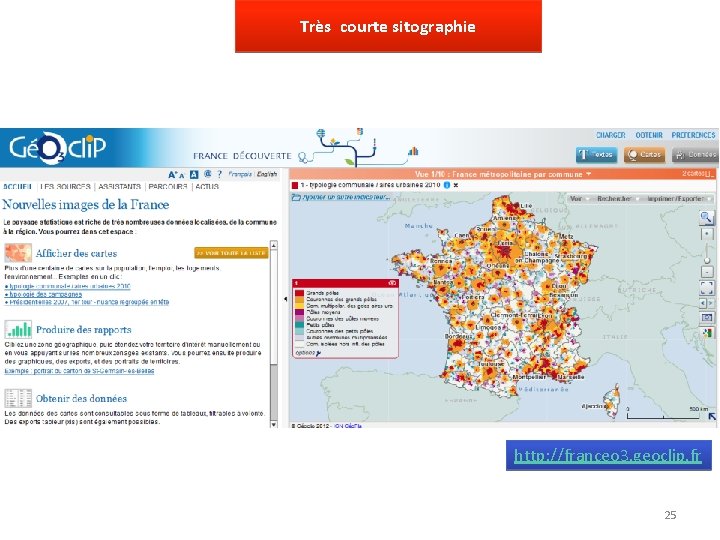This screenshot has height=540, width=720.
Task: Click the Produire des rapports chart icon
Action: pos(18,329)
